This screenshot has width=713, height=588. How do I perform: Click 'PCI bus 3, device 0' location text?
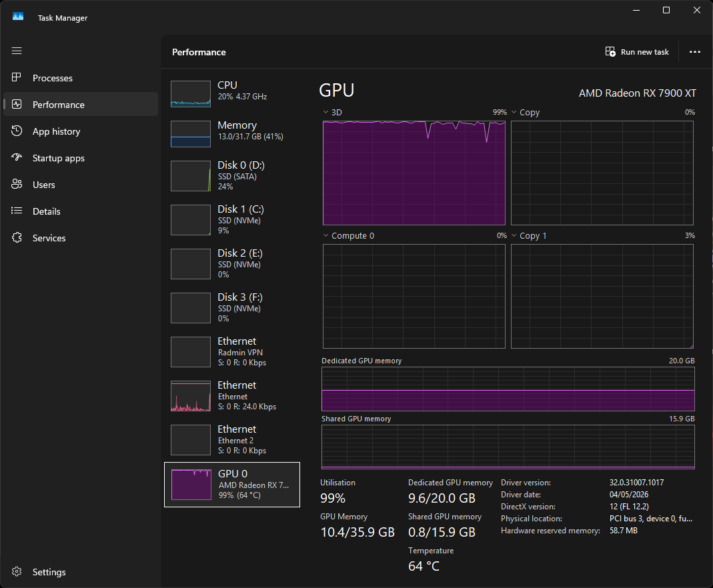point(651,519)
